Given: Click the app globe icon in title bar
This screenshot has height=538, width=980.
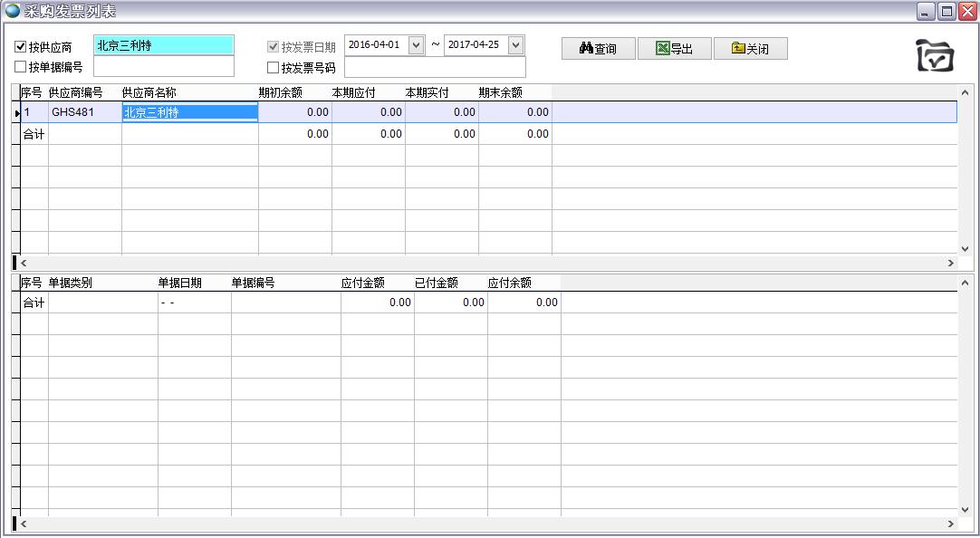Looking at the screenshot, I should click(x=12, y=11).
